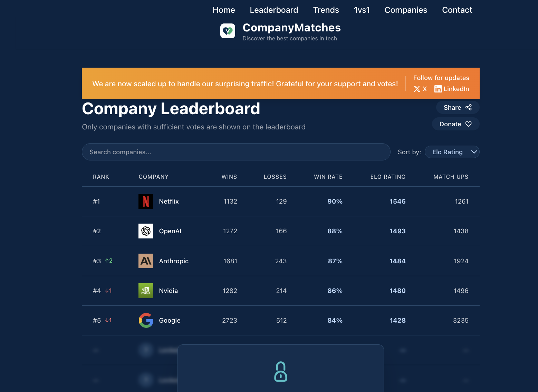Click Google Elo rating 1428
538x392 pixels.
[x=397, y=320]
